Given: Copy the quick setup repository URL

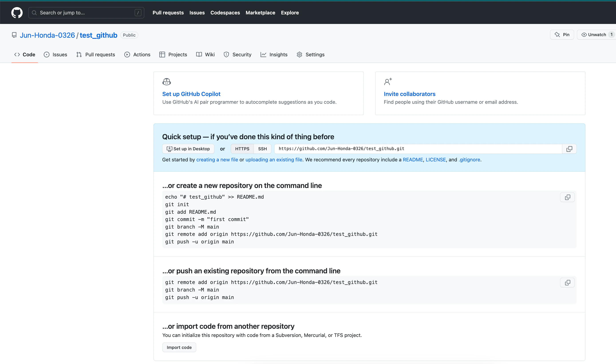Looking at the screenshot, I should pyautogui.click(x=569, y=149).
